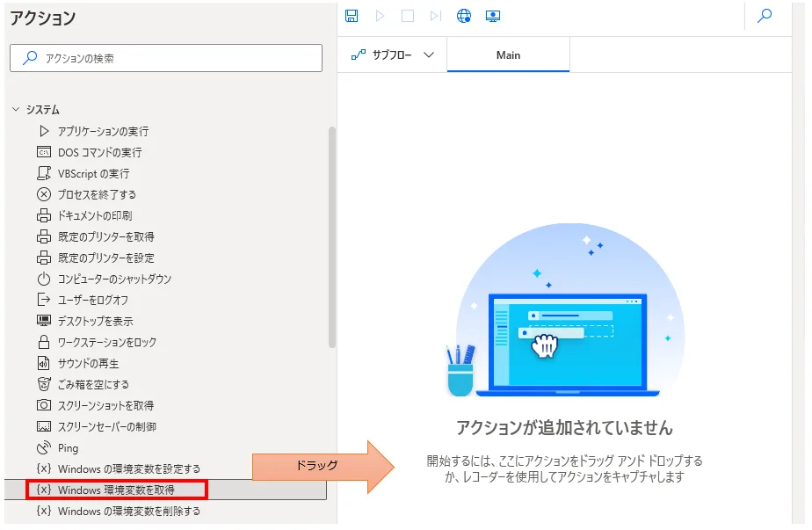This screenshot has height=530, width=812.
Task: Select the ワークステーションをロック action
Action: (x=106, y=342)
